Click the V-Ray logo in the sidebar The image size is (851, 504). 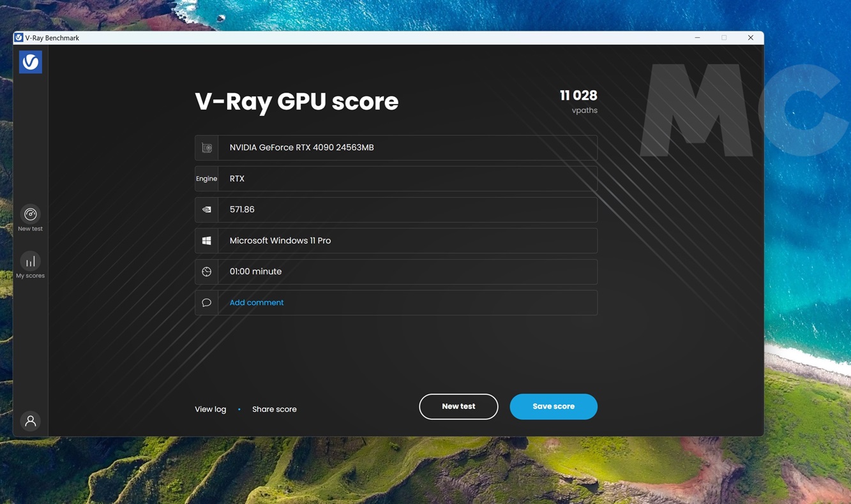tap(30, 62)
